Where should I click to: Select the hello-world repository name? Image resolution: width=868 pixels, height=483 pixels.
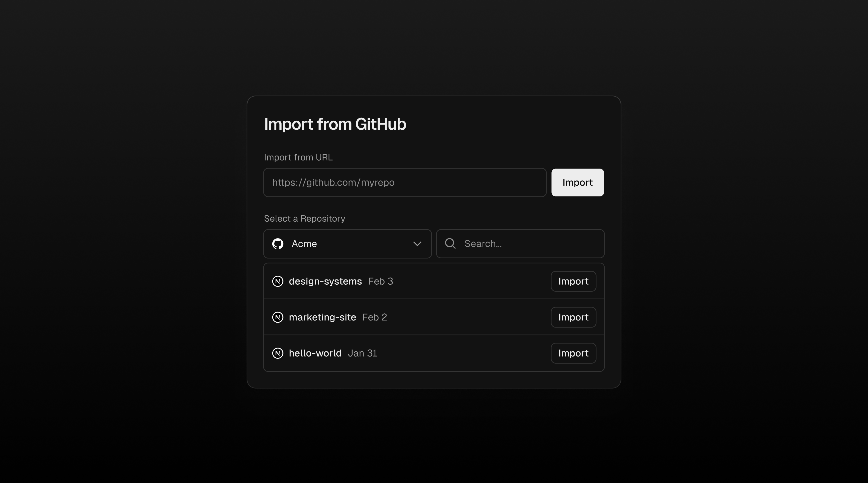click(x=315, y=353)
